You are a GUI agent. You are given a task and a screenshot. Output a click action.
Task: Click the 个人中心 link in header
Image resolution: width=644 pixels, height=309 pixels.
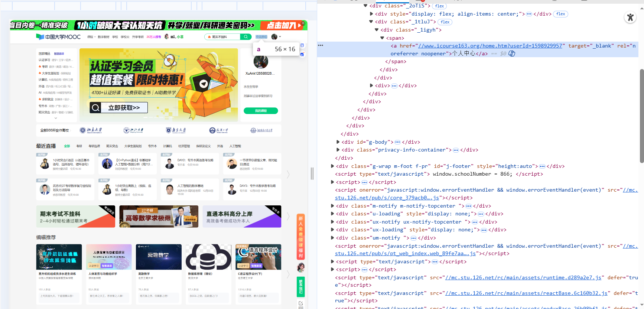[261, 37]
